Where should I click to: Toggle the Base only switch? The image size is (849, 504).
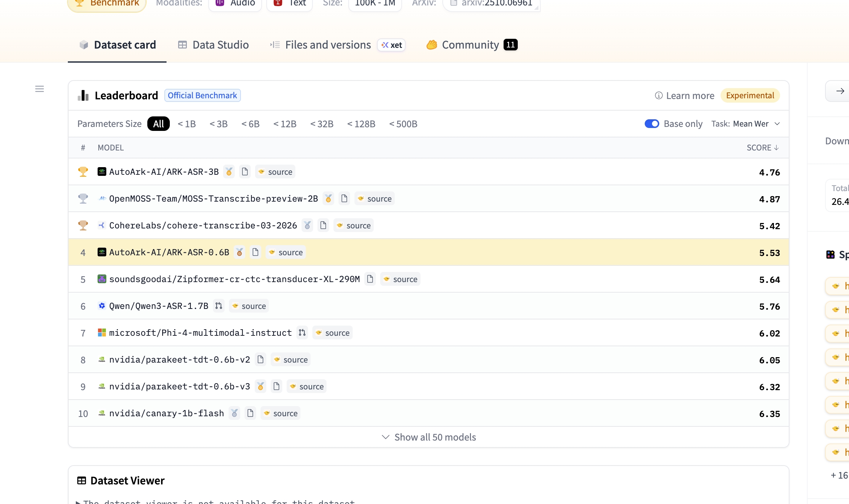point(652,124)
